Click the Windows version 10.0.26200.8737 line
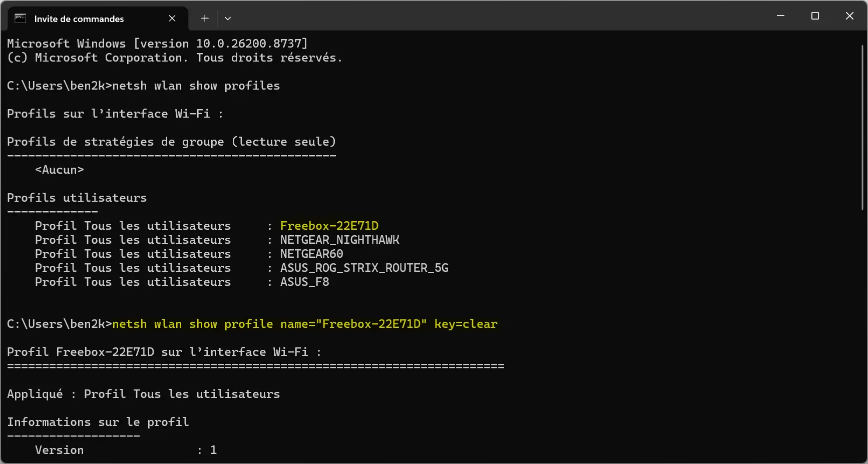 (157, 44)
